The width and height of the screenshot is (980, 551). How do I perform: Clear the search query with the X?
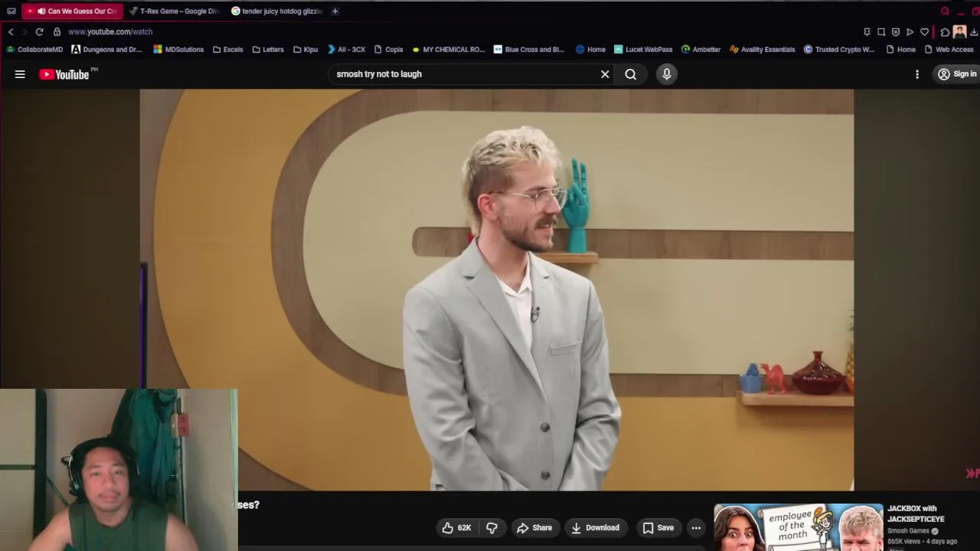(x=605, y=74)
